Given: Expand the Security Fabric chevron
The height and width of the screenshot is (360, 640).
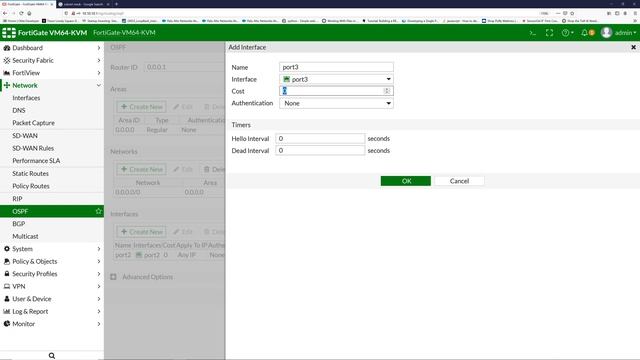Looking at the screenshot, I should pos(98,60).
